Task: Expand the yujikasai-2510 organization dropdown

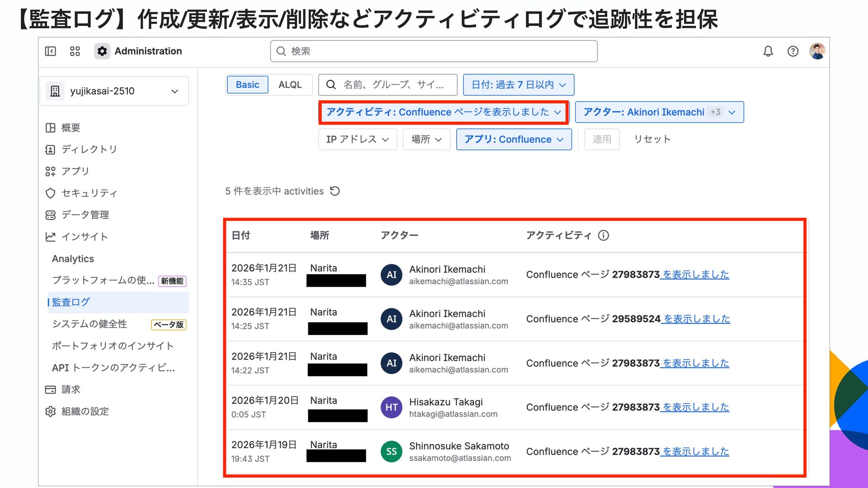Action: point(114,91)
